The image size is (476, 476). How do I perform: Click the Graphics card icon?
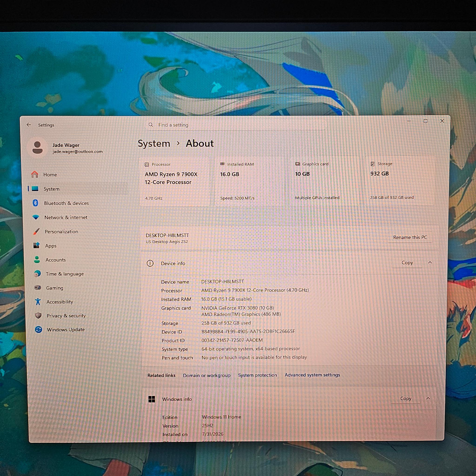298,164
